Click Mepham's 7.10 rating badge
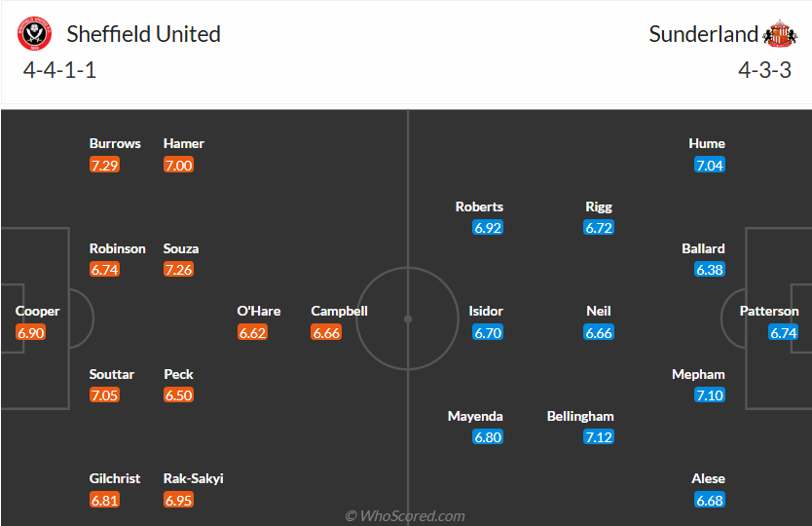812x526 pixels. point(710,395)
